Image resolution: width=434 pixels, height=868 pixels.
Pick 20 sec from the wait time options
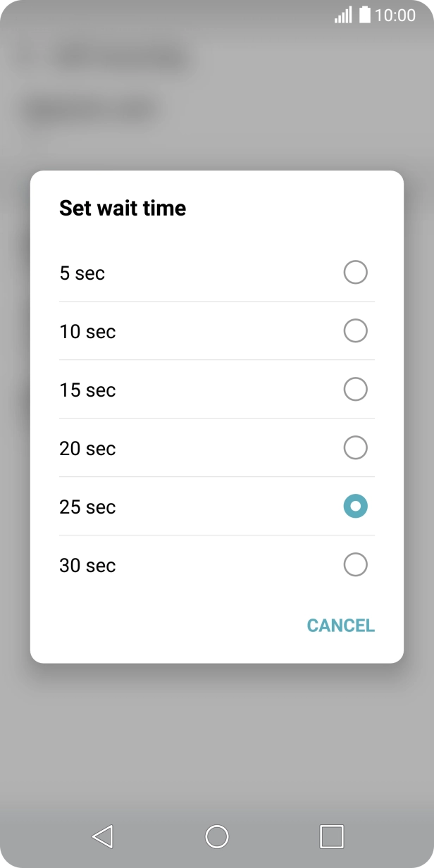point(355,447)
